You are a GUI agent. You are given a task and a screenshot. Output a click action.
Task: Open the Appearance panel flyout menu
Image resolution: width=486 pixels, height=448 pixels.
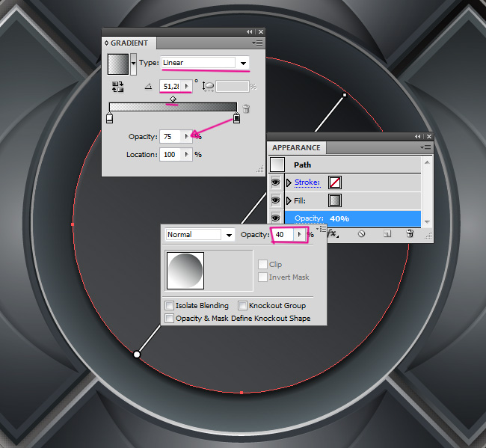(x=425, y=147)
